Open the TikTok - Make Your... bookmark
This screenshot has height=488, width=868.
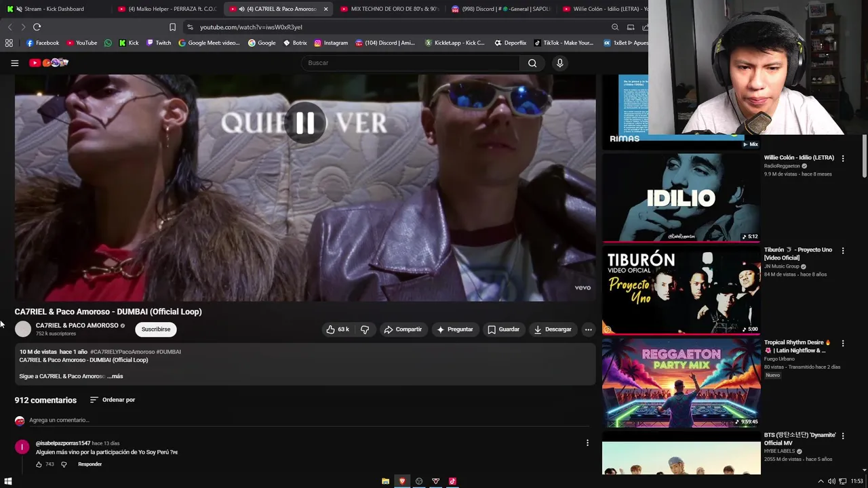(564, 43)
